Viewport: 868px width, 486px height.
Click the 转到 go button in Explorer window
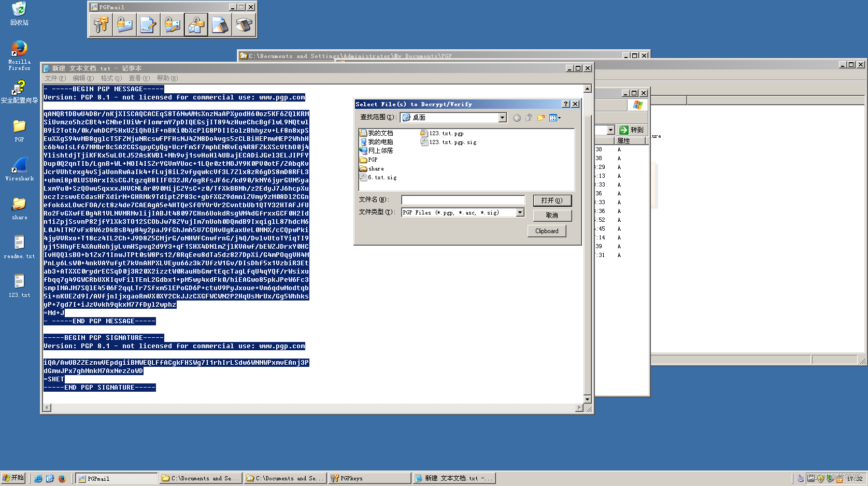[x=632, y=130]
